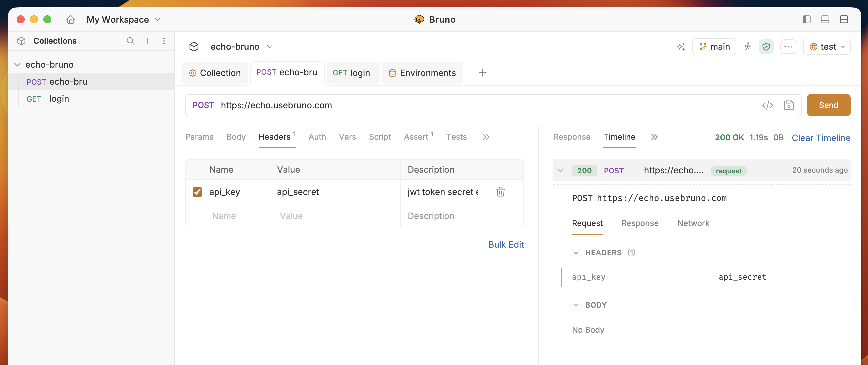Add a new collection with plus icon

coord(147,41)
